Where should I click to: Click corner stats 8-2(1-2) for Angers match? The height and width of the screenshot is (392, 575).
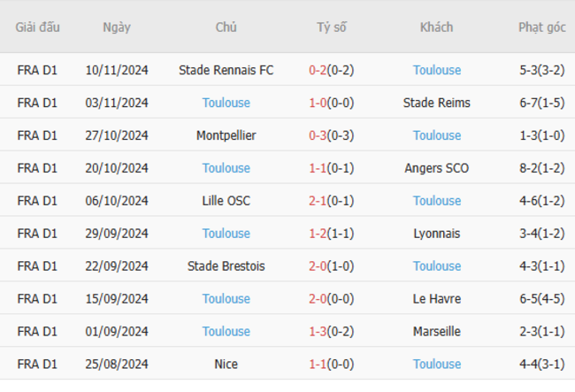542,168
